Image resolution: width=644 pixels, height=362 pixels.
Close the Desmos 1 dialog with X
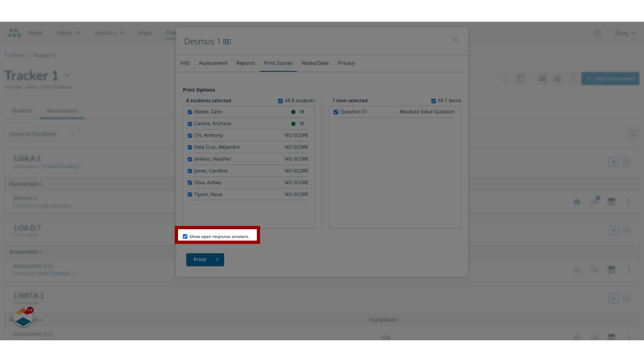[455, 40]
